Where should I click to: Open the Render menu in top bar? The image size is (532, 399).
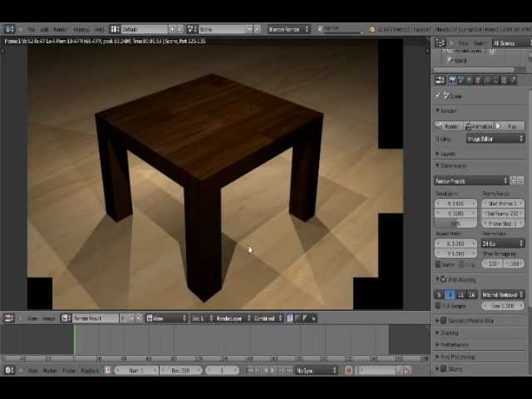(61, 30)
